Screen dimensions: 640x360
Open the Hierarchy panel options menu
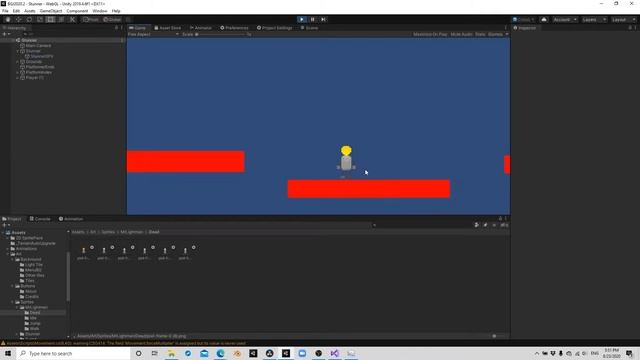tap(122, 28)
